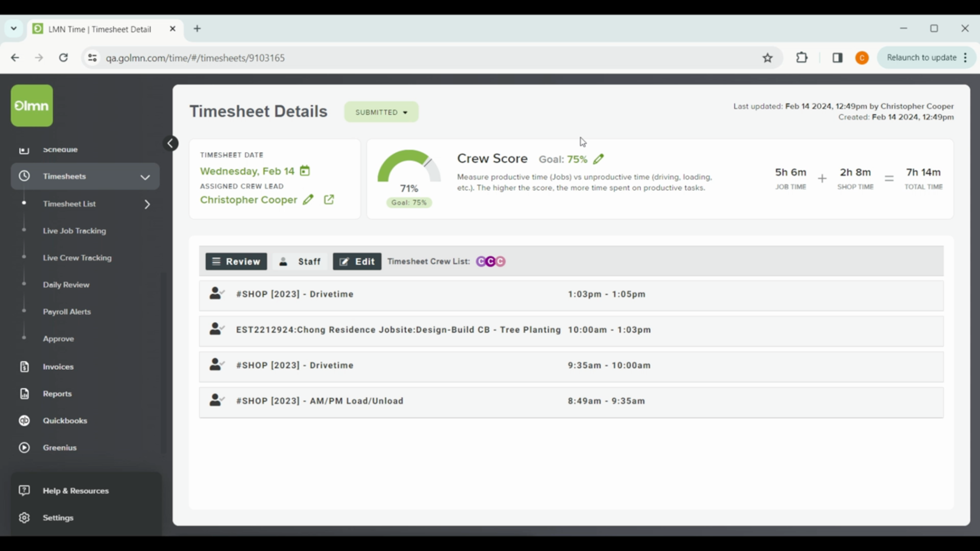
Task: Click Wednesday, Feb 14 date link
Action: [x=247, y=171]
